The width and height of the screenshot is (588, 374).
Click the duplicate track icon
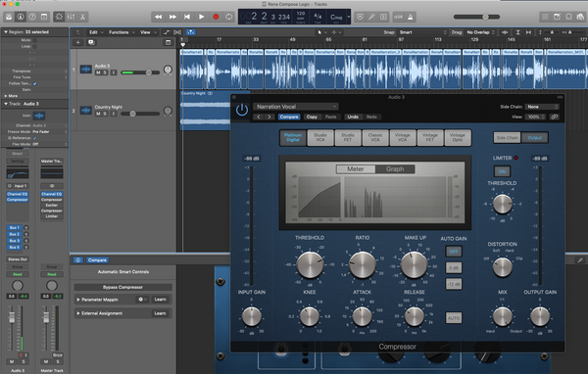(91, 43)
